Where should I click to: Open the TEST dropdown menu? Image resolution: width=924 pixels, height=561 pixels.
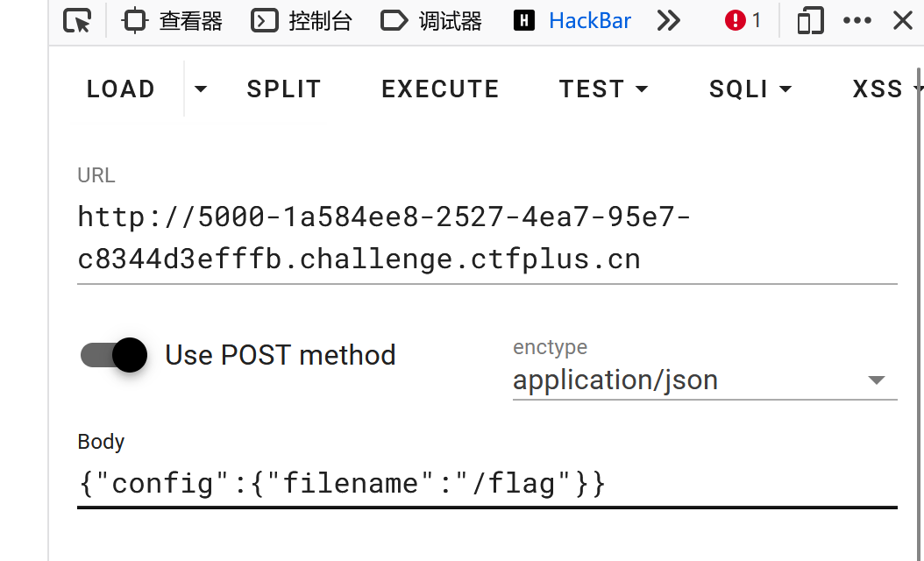coord(604,89)
